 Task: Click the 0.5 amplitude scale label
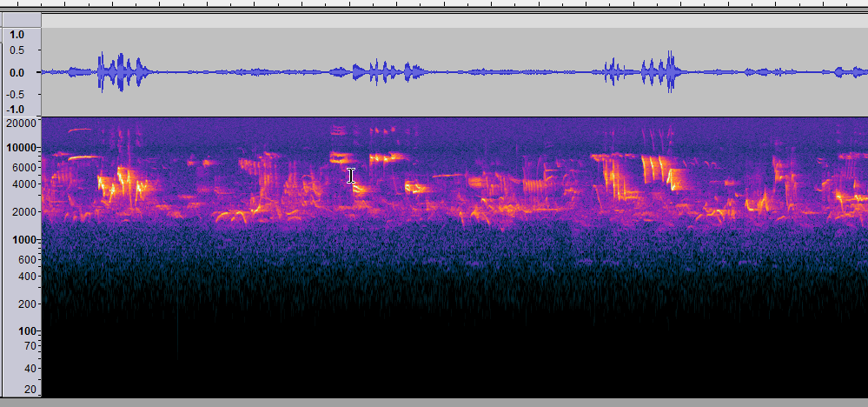pyautogui.click(x=17, y=51)
